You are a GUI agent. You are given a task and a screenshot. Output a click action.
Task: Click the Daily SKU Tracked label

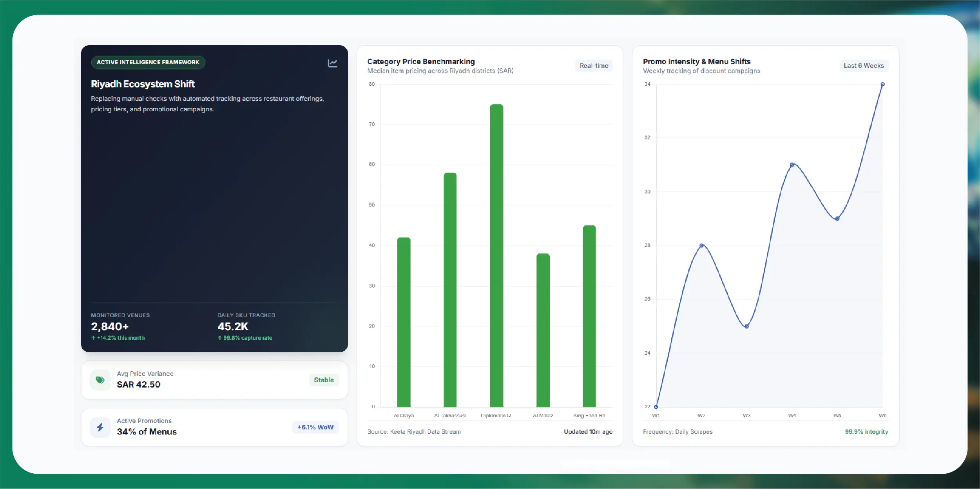tap(246, 315)
